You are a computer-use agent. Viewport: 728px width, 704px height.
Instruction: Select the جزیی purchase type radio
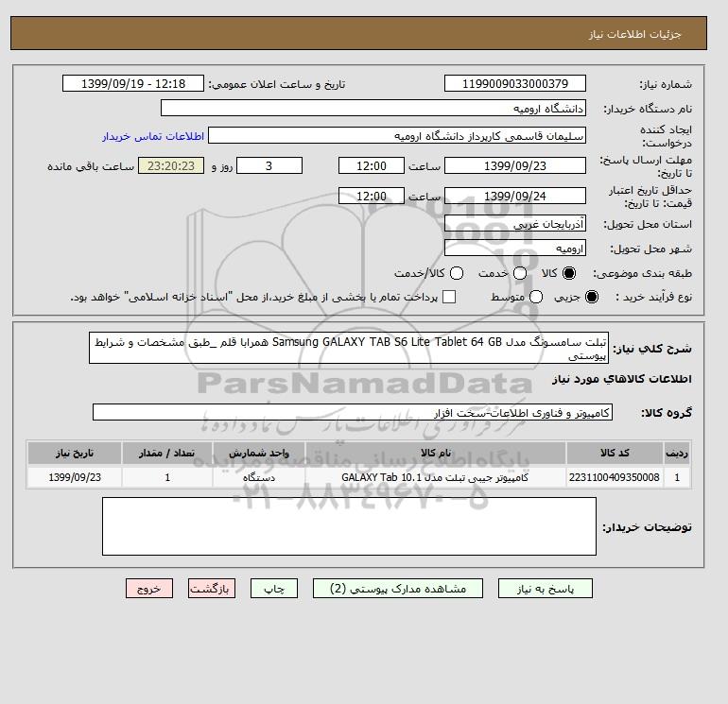coord(592,297)
